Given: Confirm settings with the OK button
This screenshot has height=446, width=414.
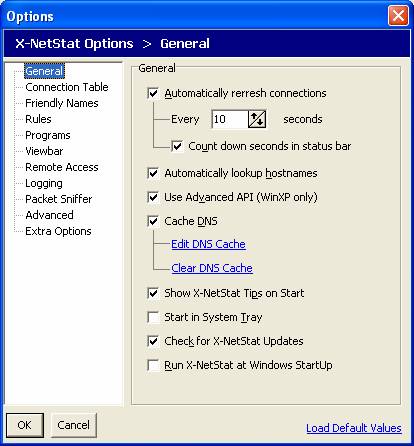Looking at the screenshot, I should (25, 425).
